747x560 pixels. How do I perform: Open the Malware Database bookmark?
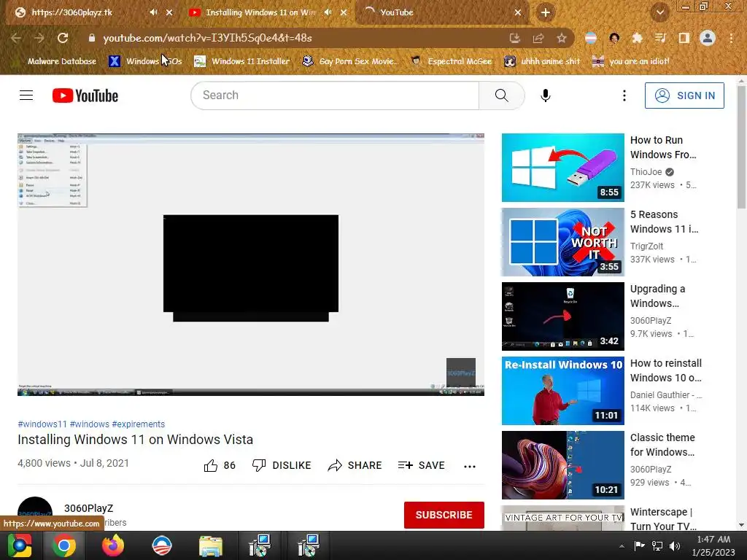point(55,61)
